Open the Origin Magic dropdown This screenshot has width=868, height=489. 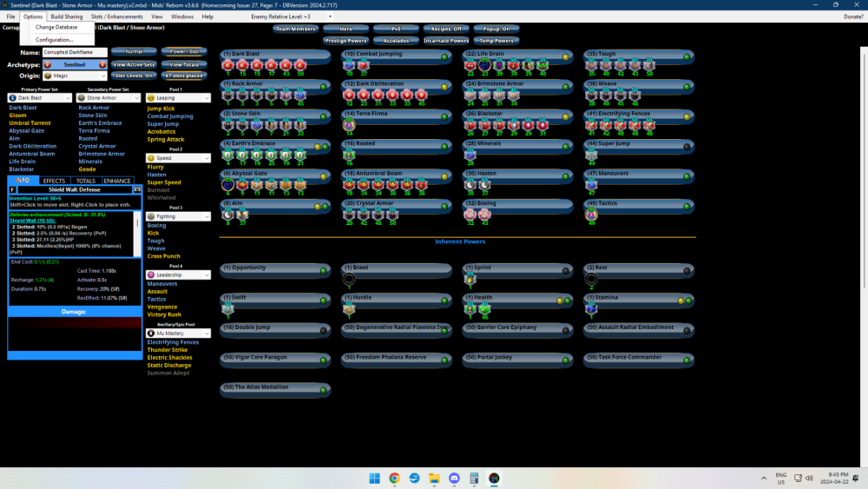coord(75,76)
